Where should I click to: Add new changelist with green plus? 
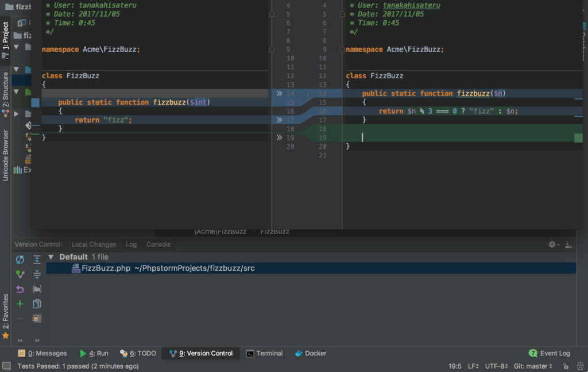click(20, 304)
